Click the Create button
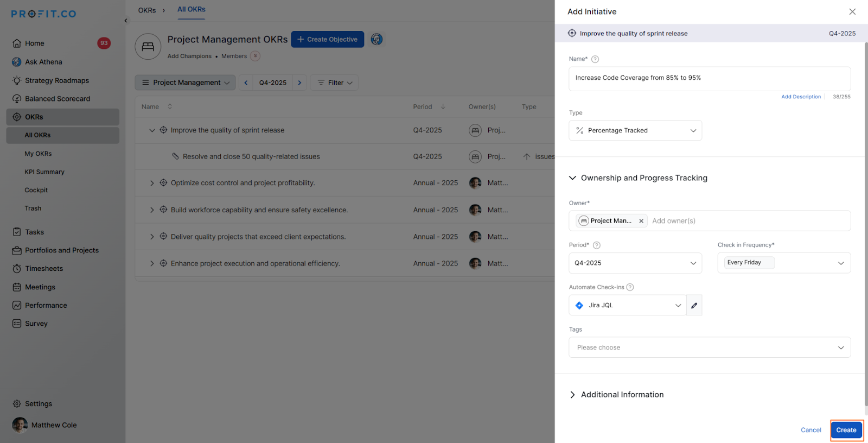The width and height of the screenshot is (868, 443). (x=846, y=430)
